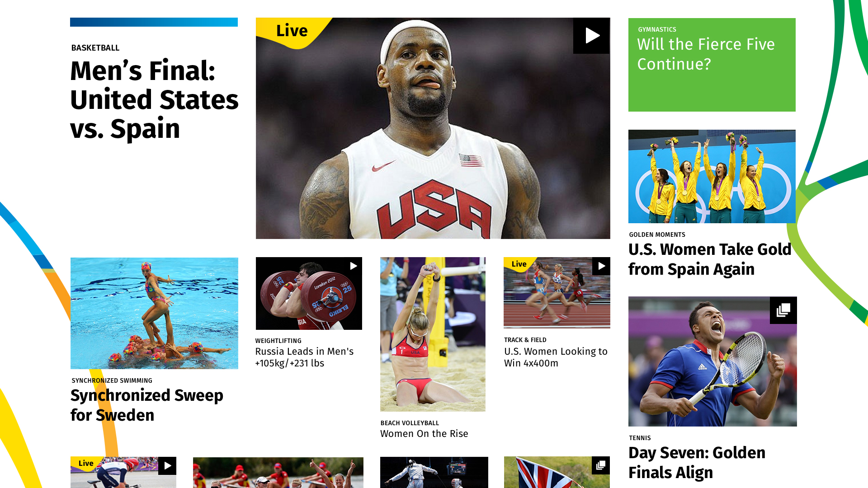Viewport: 868px width, 488px height.
Task: Select the Women On the Rise headline
Action: (x=424, y=433)
